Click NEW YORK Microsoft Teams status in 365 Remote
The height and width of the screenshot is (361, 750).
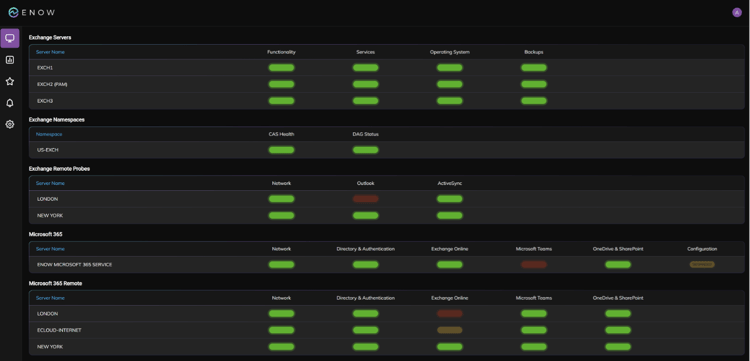tap(534, 347)
